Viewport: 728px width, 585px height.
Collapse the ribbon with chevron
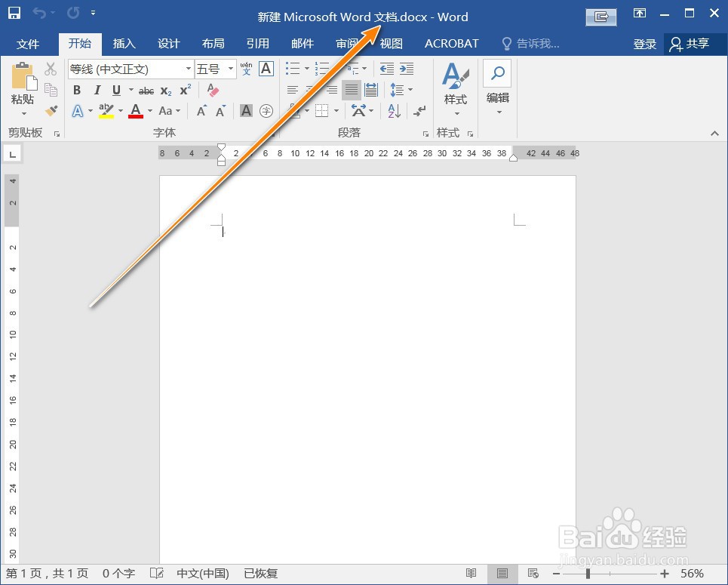[714, 134]
